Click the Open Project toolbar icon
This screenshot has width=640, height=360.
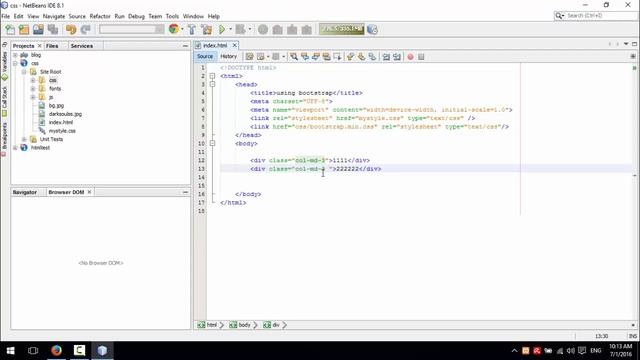coord(38,29)
